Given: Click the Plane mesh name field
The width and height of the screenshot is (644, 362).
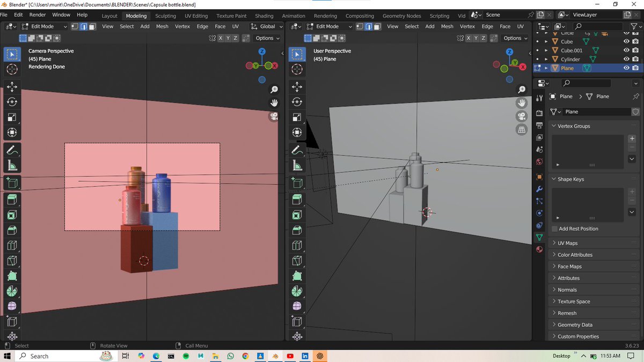Looking at the screenshot, I should pos(596,112).
